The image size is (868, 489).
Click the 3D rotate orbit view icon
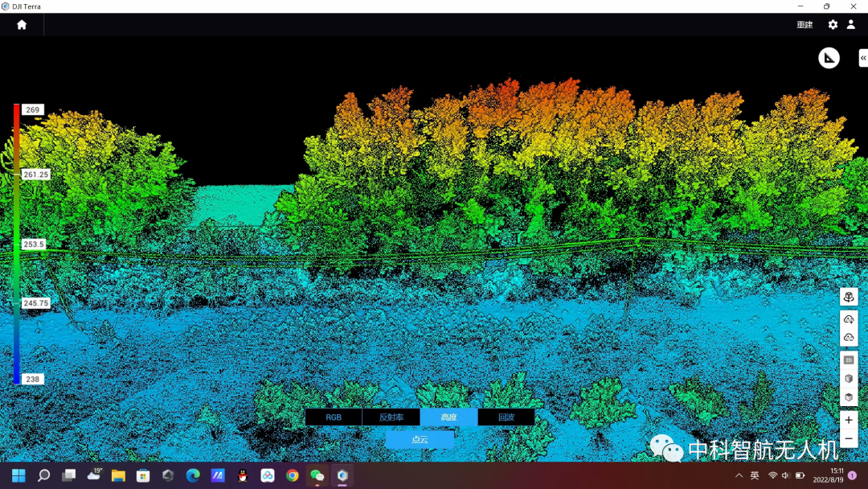pos(849,298)
